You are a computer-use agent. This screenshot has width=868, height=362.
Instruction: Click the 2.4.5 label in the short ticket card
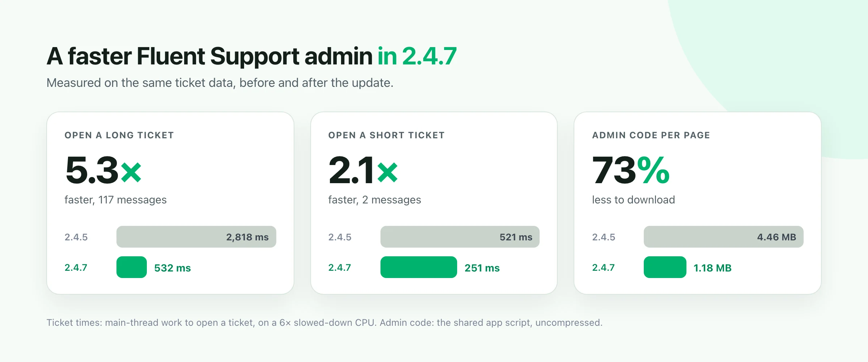pos(340,237)
